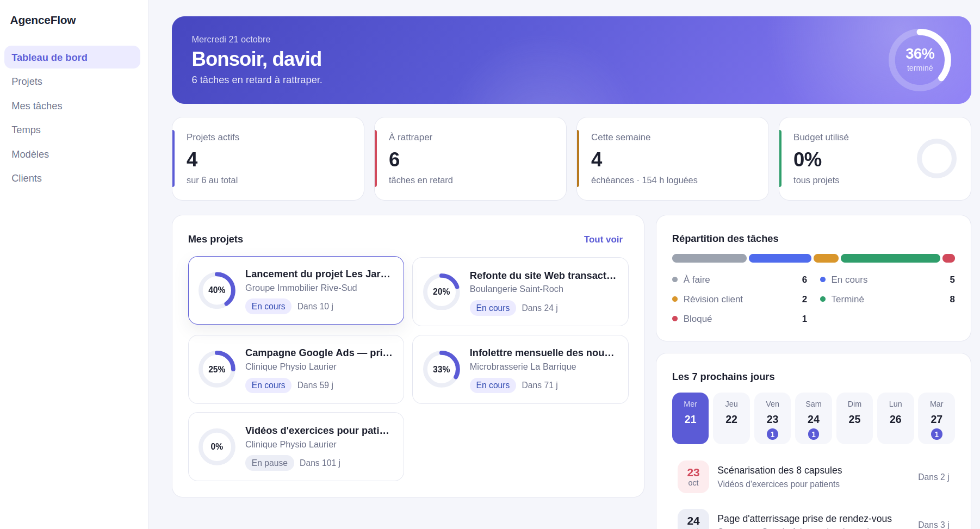This screenshot has height=529, width=980.
Task: Select Mar 27 in the calendar strip
Action: point(936,418)
